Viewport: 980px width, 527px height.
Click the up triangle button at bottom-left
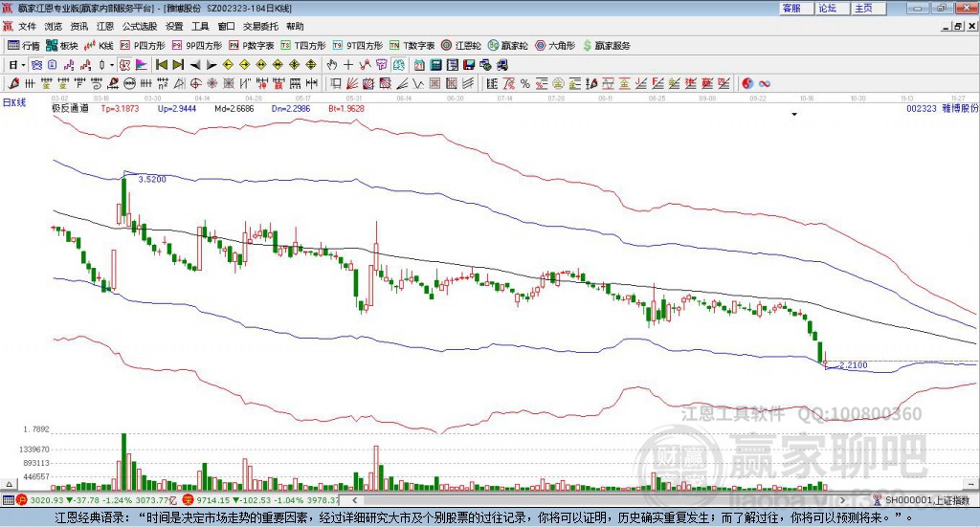(x=9, y=484)
